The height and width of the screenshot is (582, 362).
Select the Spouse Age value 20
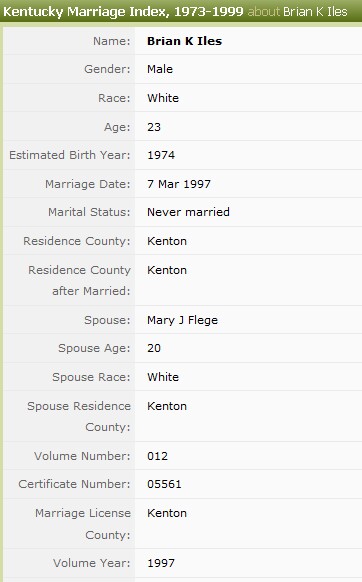(154, 348)
